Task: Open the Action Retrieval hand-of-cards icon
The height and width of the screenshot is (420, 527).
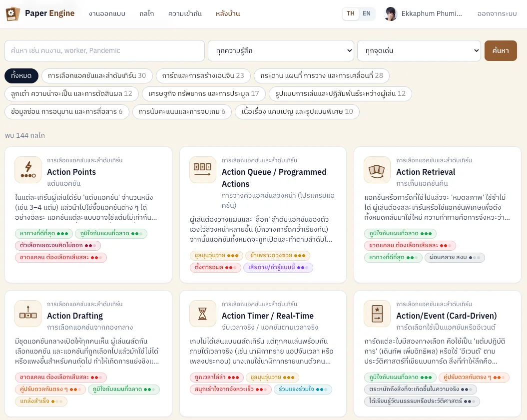Action: click(377, 170)
